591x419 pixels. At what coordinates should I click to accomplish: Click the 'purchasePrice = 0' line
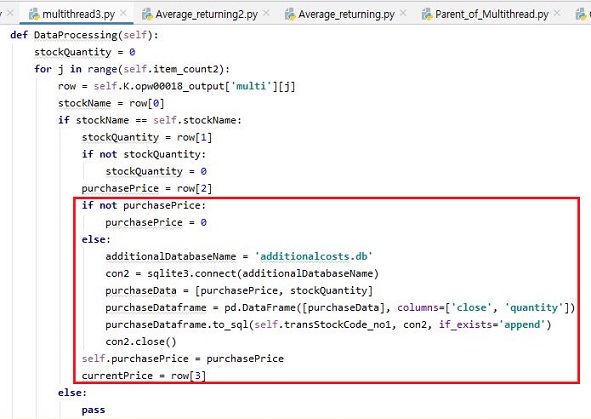(x=156, y=222)
